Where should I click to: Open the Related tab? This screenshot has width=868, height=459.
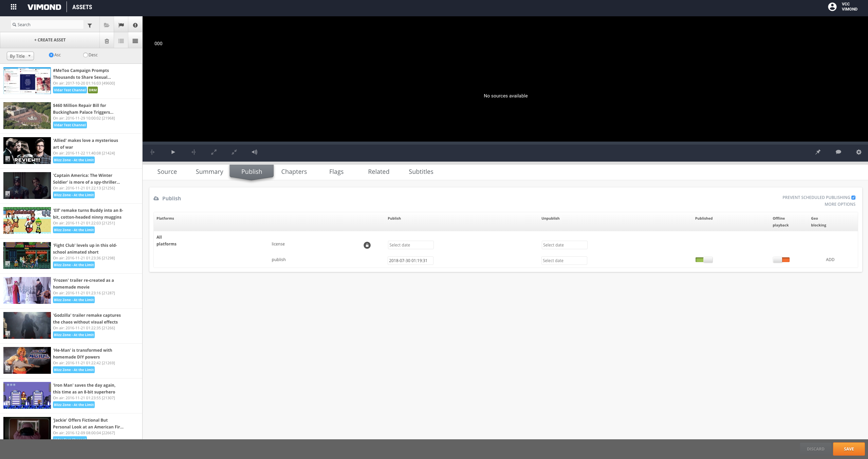(x=379, y=172)
